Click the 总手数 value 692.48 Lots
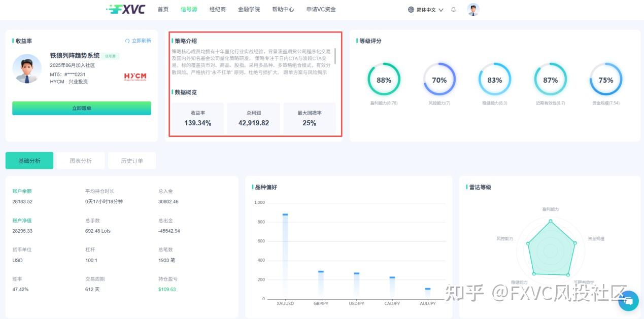This screenshot has width=644, height=319. coord(98,231)
